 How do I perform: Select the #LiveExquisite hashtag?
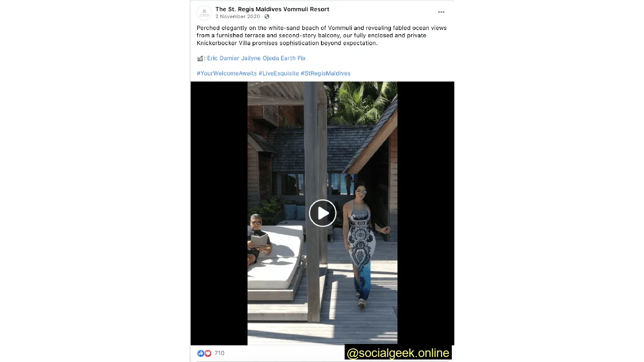[x=279, y=73]
